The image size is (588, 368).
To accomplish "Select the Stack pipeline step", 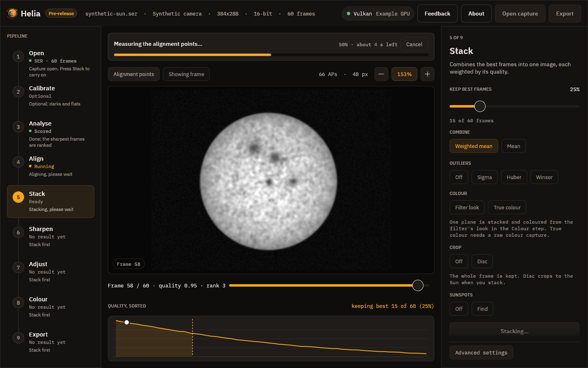I will (51, 202).
